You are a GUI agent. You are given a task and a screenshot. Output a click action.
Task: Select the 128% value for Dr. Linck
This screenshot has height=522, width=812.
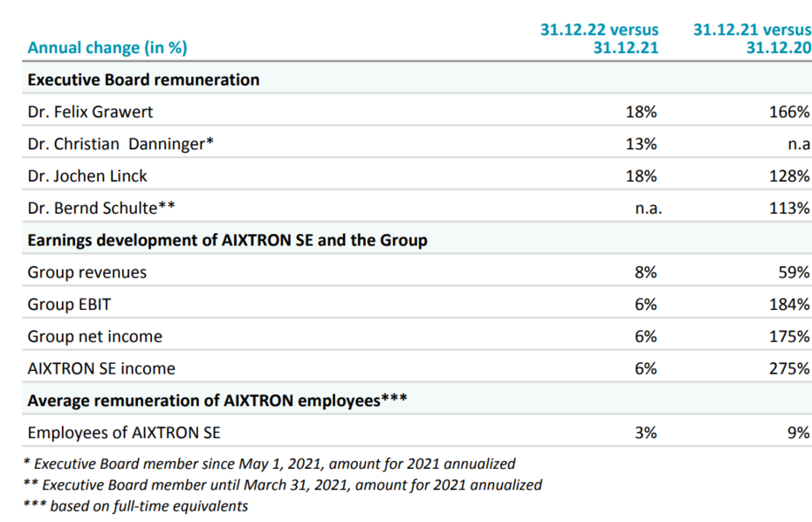pyautogui.click(x=789, y=176)
